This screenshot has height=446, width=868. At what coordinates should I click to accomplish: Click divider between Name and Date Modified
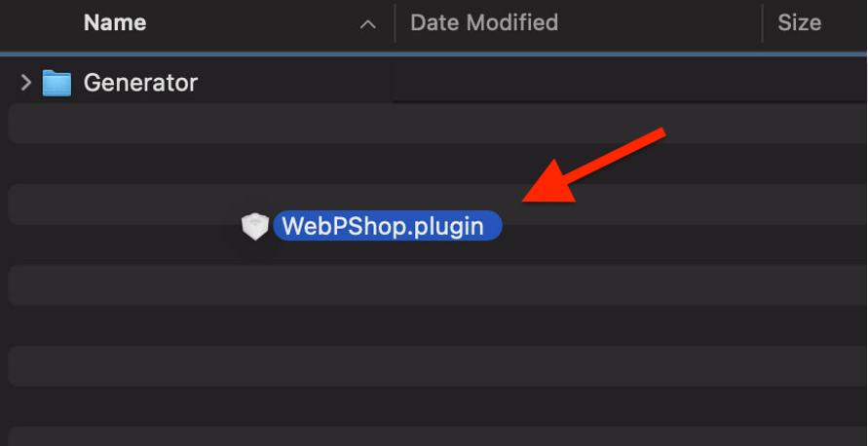pyautogui.click(x=395, y=22)
